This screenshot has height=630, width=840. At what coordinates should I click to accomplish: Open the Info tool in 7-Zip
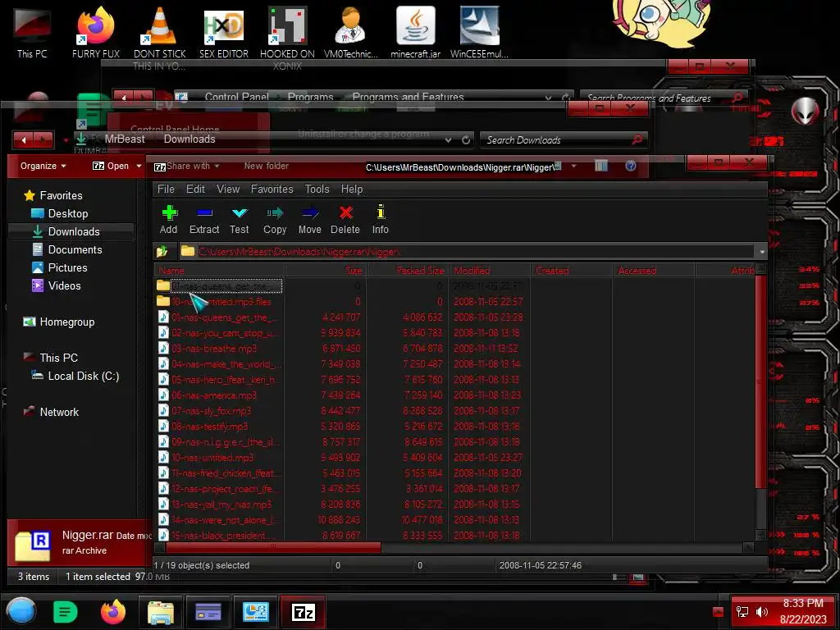(381, 220)
